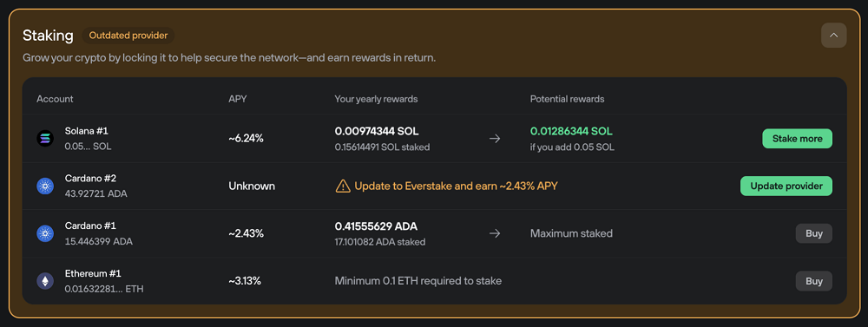Click the Staking section title

(x=48, y=36)
